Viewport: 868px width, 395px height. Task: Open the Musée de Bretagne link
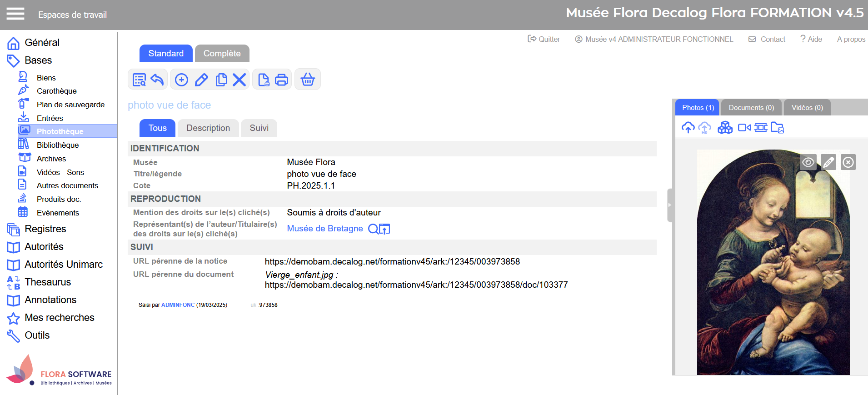click(325, 229)
